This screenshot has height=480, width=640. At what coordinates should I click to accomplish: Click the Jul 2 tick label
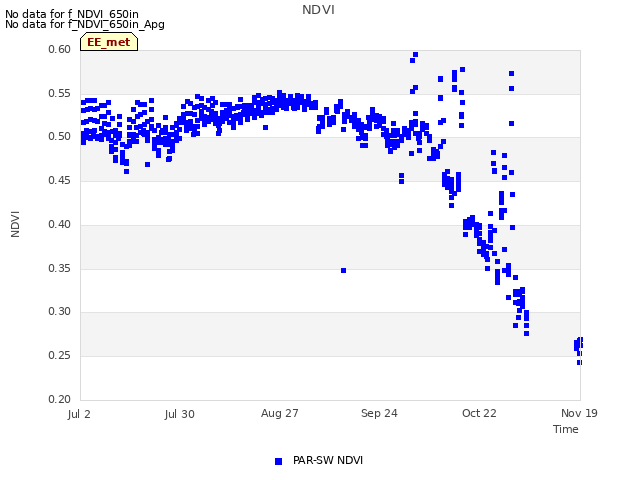79,414
